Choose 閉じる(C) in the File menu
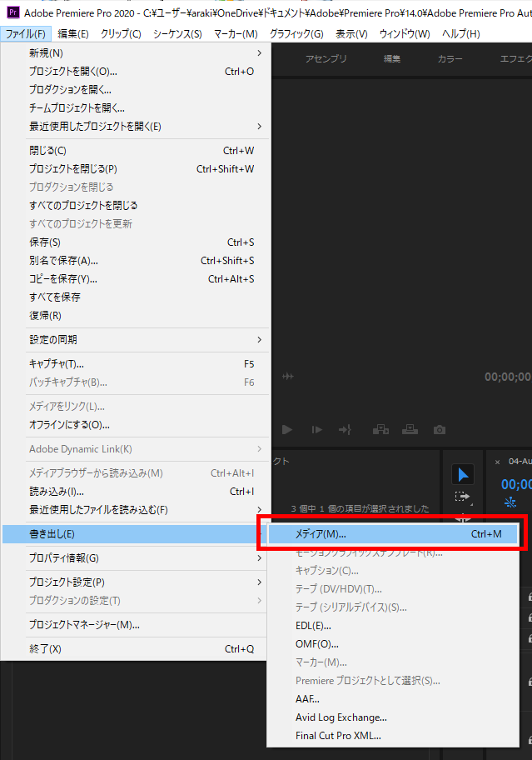The height and width of the screenshot is (760, 532). tap(135, 151)
